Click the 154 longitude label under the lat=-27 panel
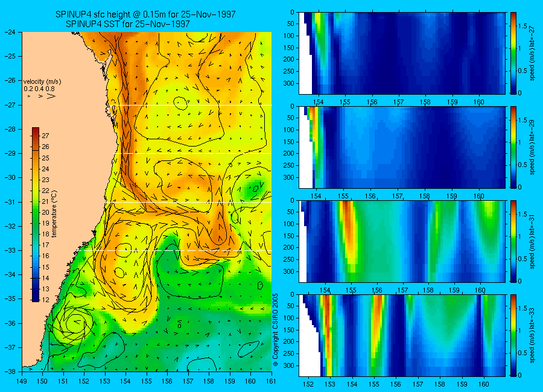 (318, 102)
